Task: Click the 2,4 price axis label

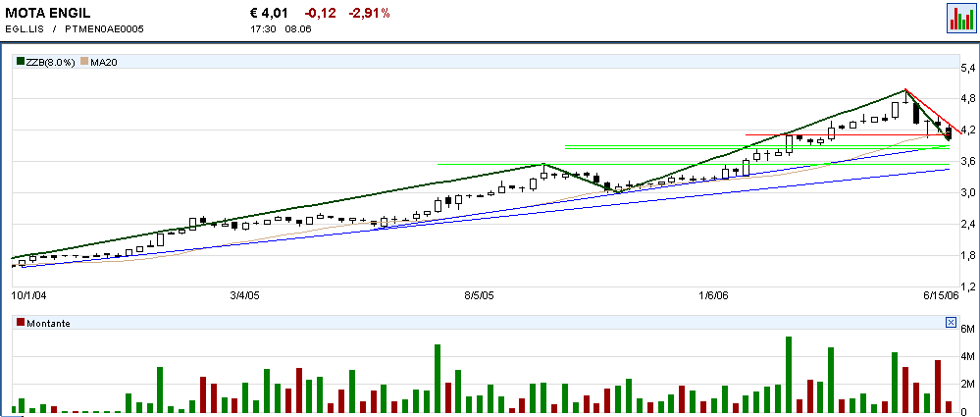Action: [967, 225]
